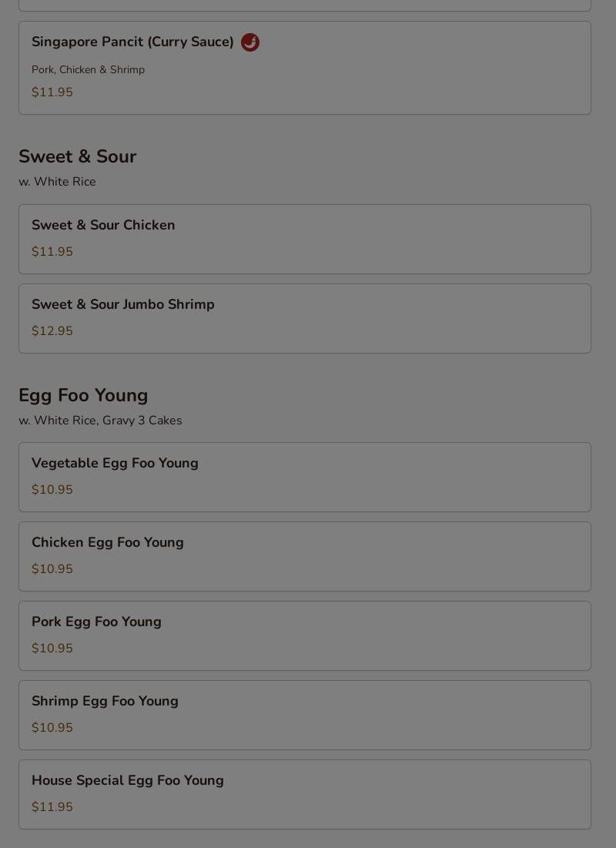
Task: Click the Egg Foo Young section heading
Action: 83,395
